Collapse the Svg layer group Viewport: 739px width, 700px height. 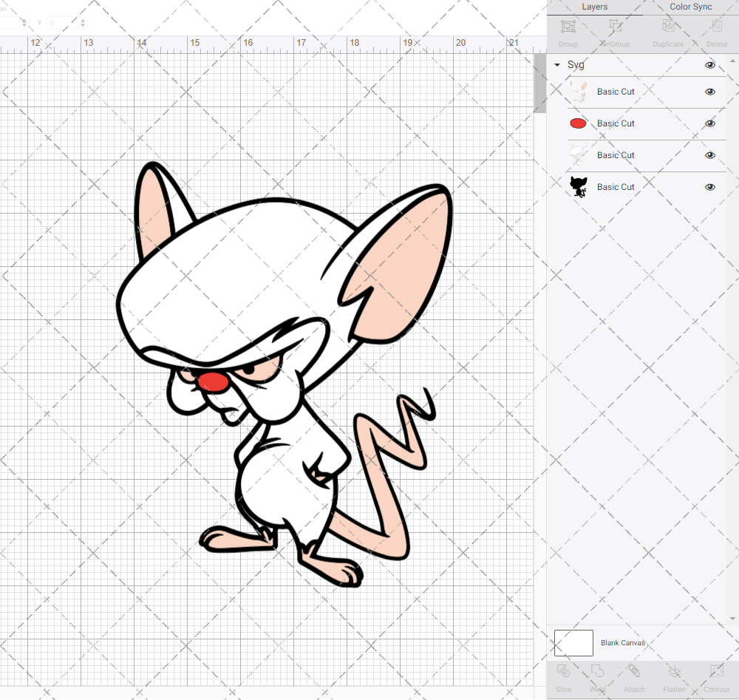(557, 65)
